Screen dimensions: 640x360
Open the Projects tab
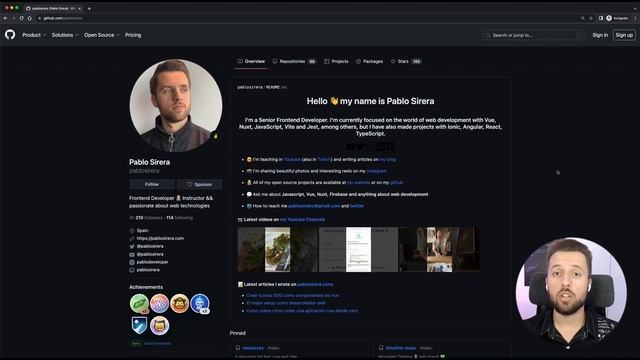[336, 61]
